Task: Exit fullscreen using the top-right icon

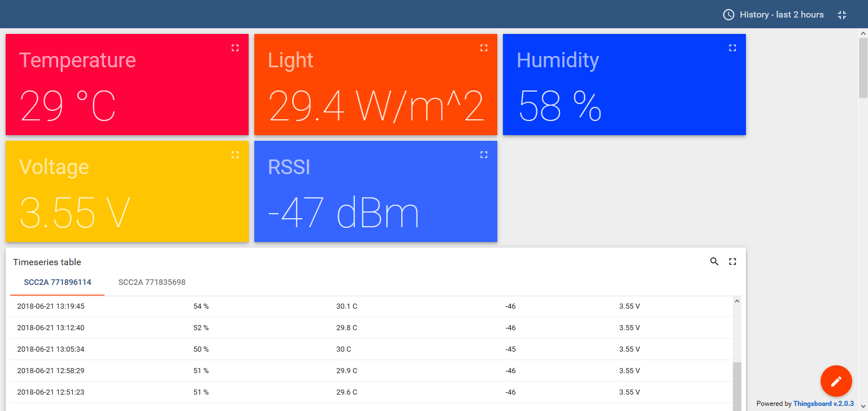Action: [x=841, y=15]
